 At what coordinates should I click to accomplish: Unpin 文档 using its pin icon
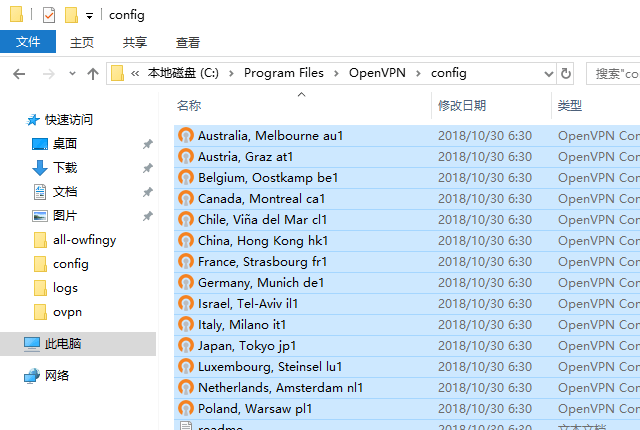coord(147,192)
